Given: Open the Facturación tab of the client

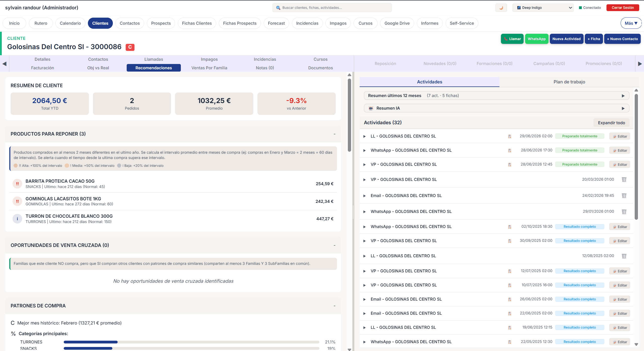Looking at the screenshot, I should pyautogui.click(x=42, y=68).
